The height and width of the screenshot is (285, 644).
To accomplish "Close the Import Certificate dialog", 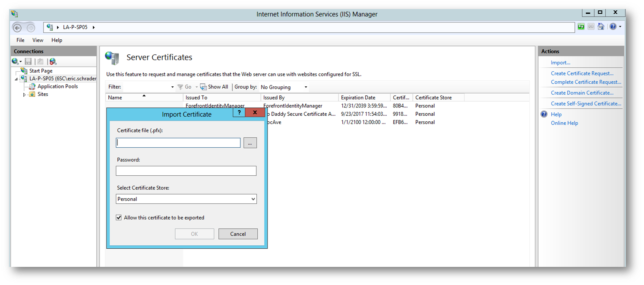I will (255, 113).
